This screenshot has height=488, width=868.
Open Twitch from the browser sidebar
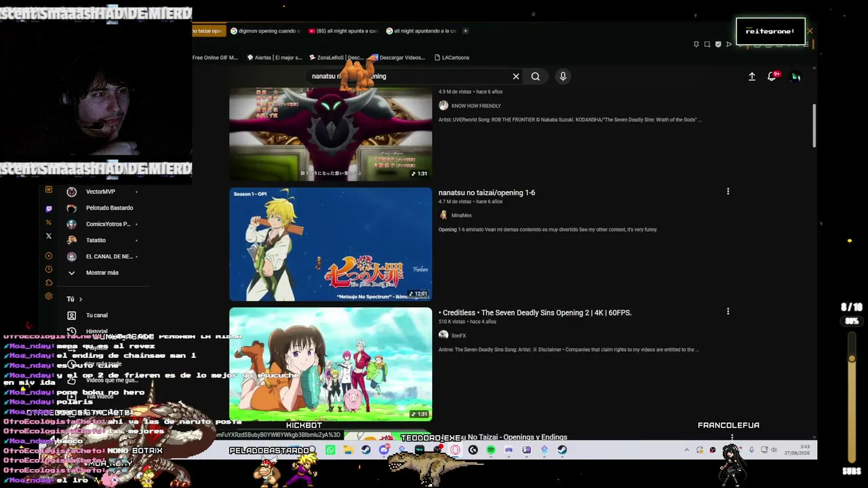[49, 209]
